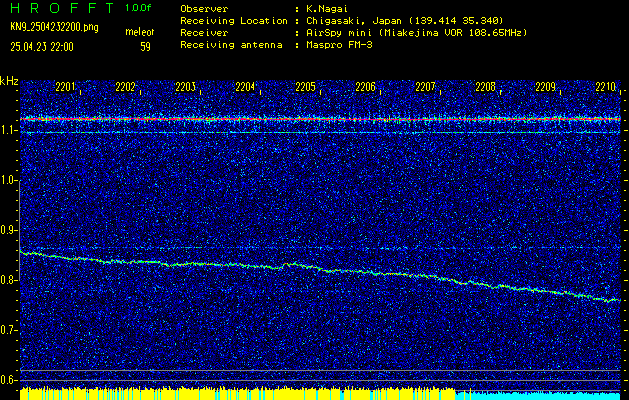Click the 2203 time marker
The width and height of the screenshot is (629, 400).
click(x=185, y=86)
